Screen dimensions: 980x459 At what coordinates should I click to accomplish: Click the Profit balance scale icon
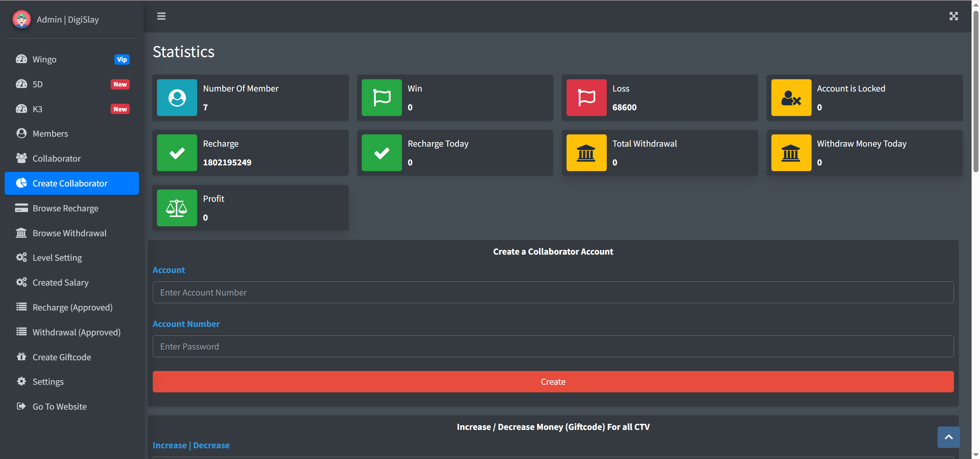click(x=177, y=208)
